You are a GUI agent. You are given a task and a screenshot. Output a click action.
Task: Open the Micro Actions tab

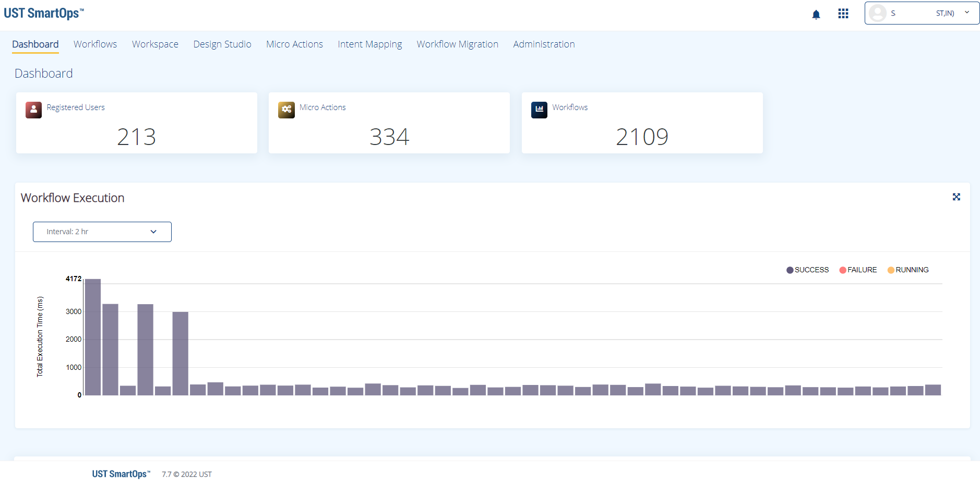click(x=294, y=44)
